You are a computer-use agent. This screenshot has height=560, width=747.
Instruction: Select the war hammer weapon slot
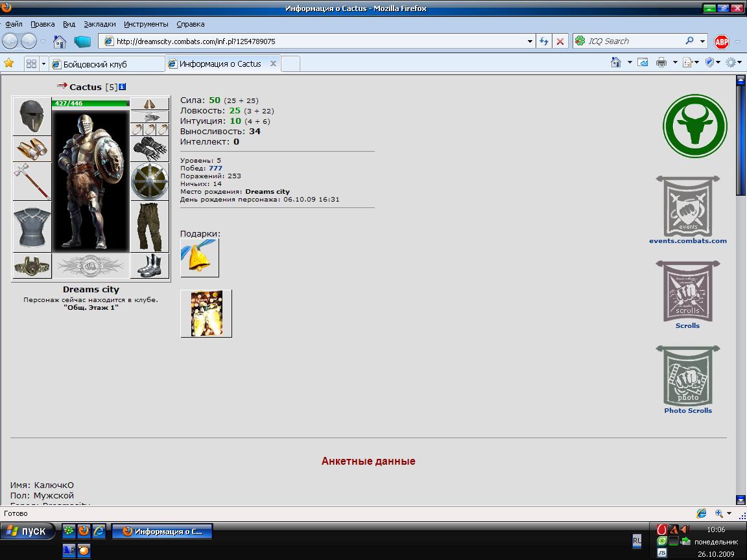point(32,181)
